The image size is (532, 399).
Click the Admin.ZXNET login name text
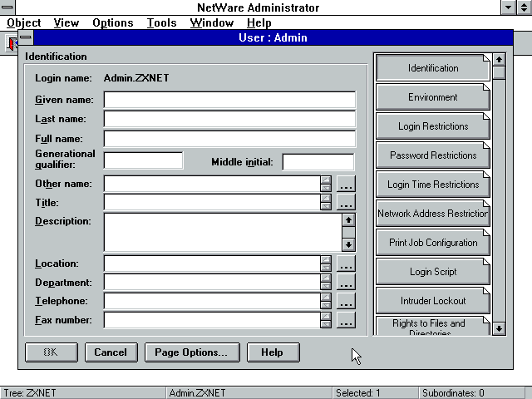click(136, 78)
